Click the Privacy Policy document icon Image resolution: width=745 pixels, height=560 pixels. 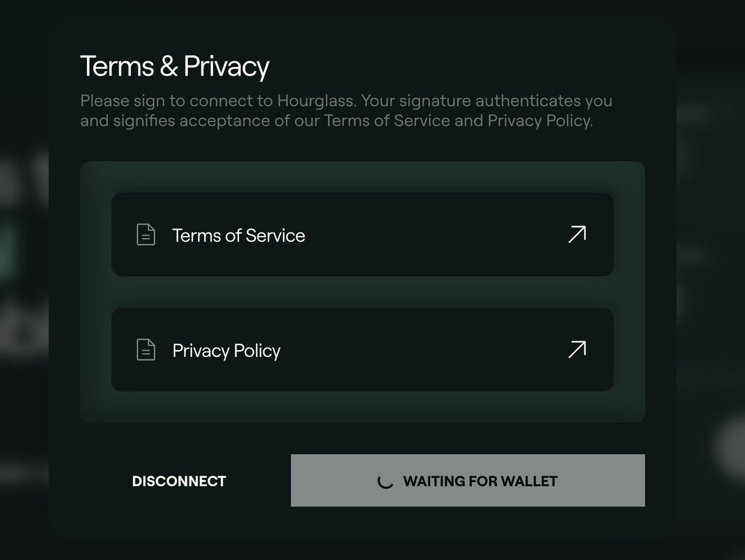click(146, 350)
